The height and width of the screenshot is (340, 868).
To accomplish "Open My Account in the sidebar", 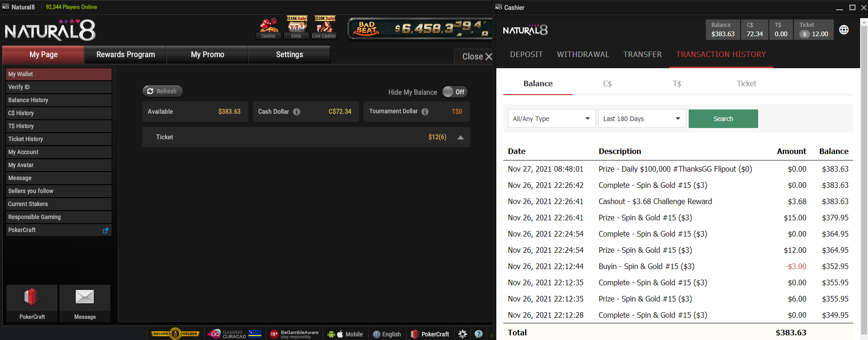I will [59, 152].
